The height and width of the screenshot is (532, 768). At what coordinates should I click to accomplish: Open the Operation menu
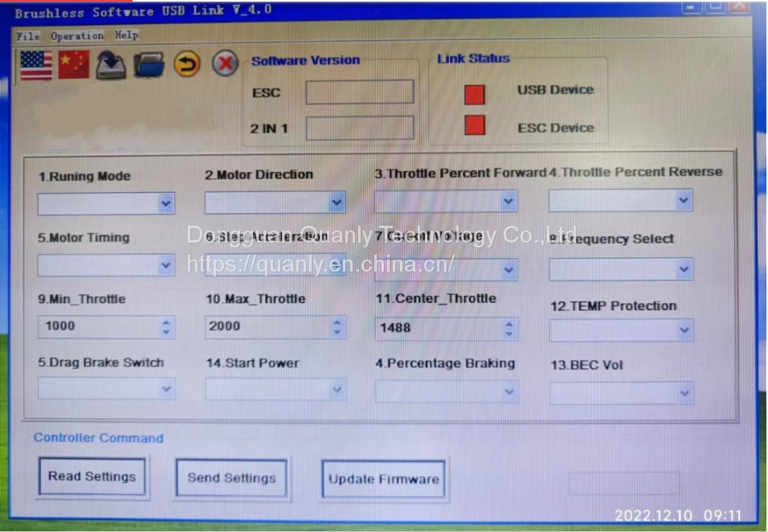click(x=77, y=36)
